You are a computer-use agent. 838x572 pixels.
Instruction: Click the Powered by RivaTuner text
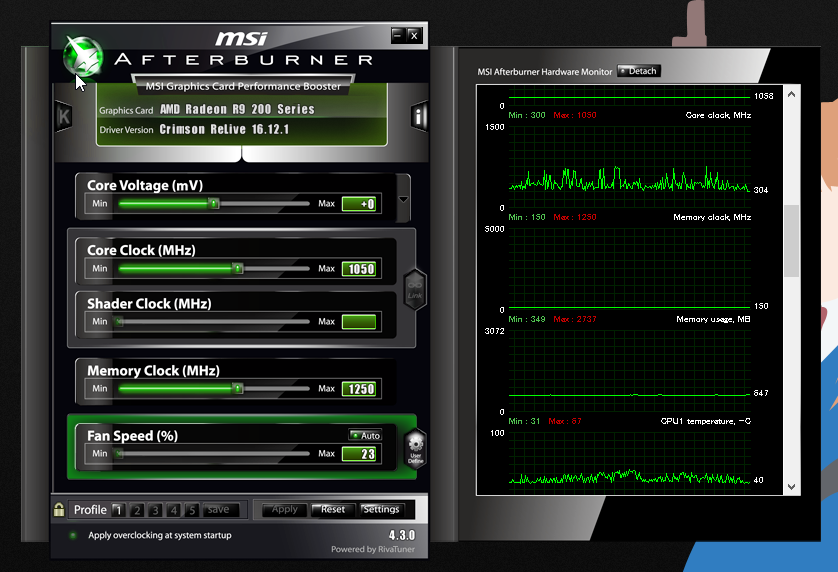pos(373,549)
